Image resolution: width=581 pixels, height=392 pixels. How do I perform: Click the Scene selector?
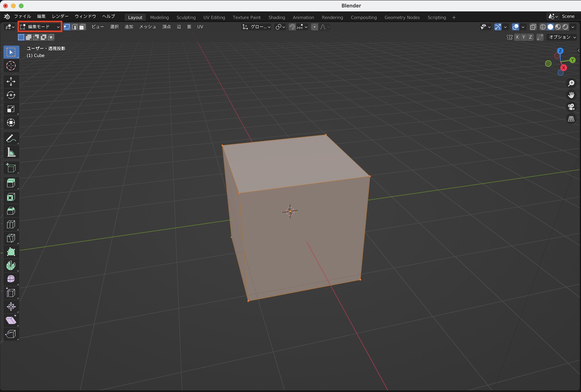pos(568,16)
